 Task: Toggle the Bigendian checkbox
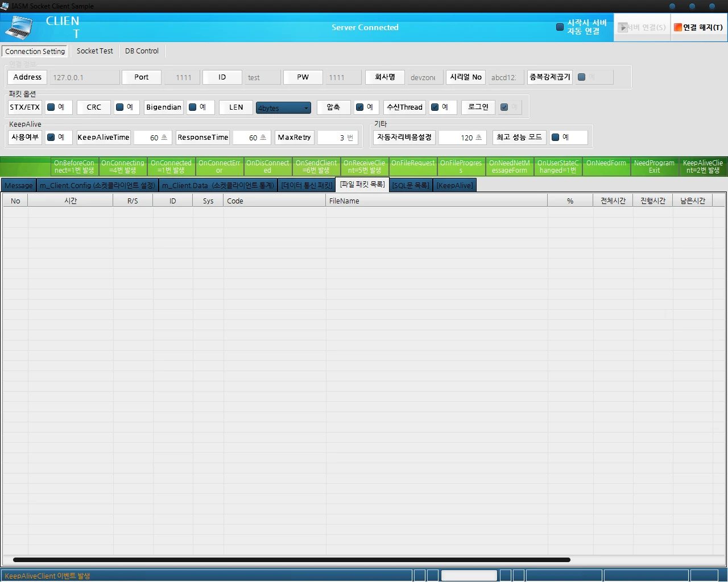point(192,107)
